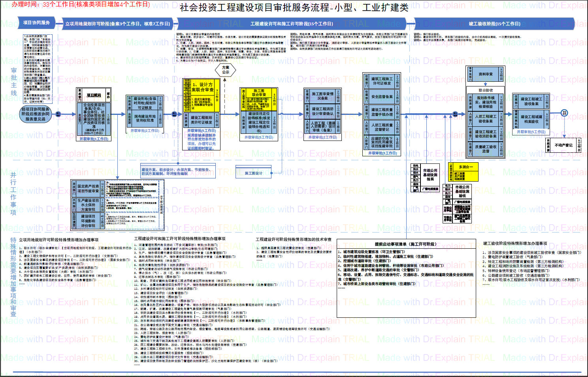This screenshot has width=588, height=377.
Task: Select the 竣工验收阶段 stage header
Action: (494, 24)
